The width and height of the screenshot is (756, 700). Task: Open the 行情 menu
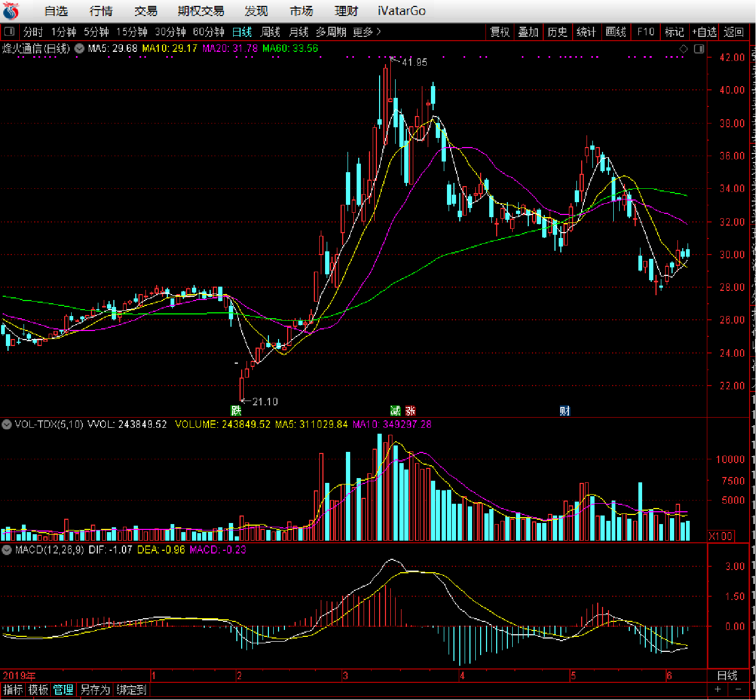point(101,11)
